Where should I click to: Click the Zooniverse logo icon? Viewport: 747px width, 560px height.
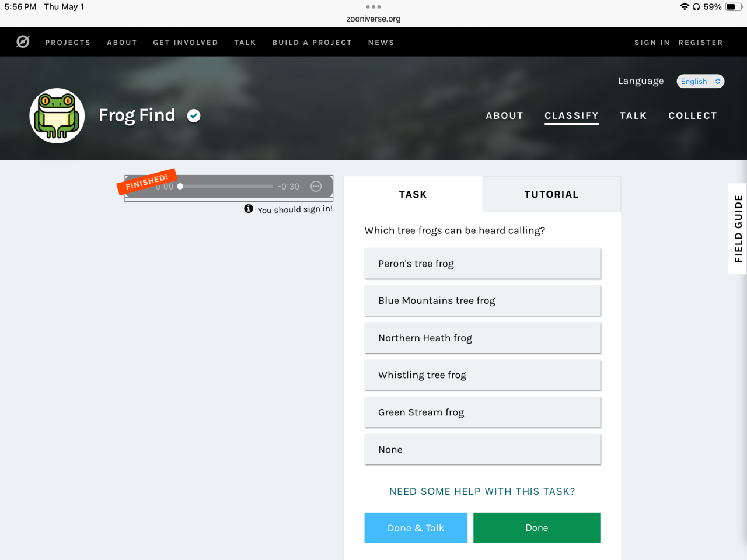point(23,42)
